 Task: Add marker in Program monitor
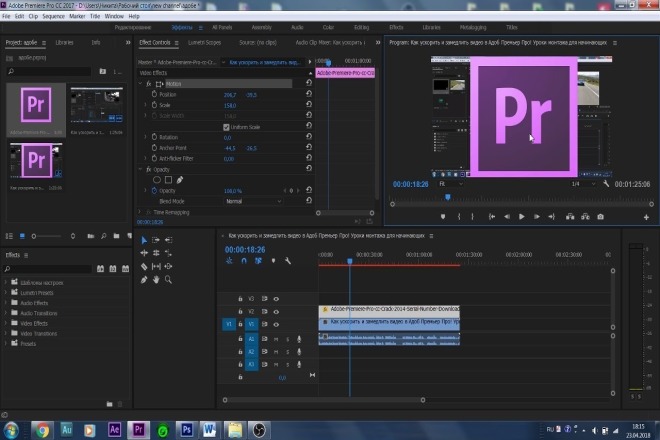pos(443,216)
